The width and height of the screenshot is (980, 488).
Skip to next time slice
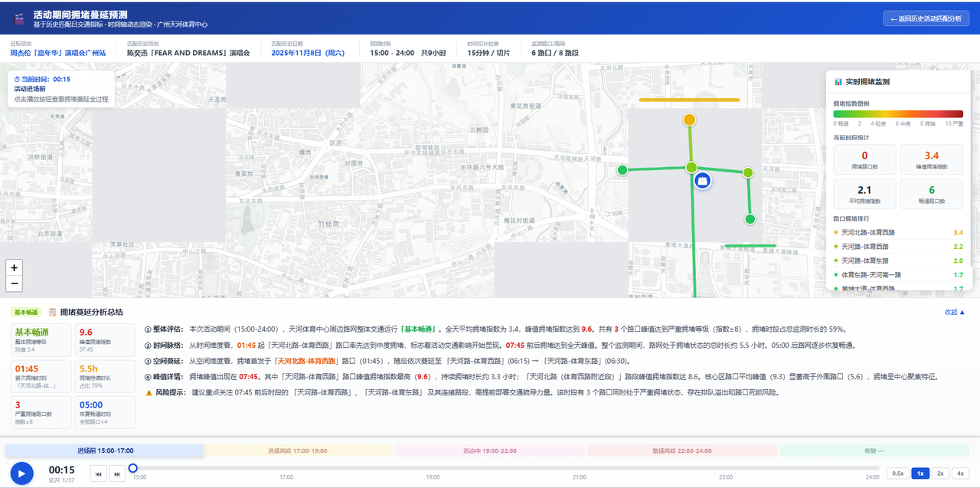[117, 473]
